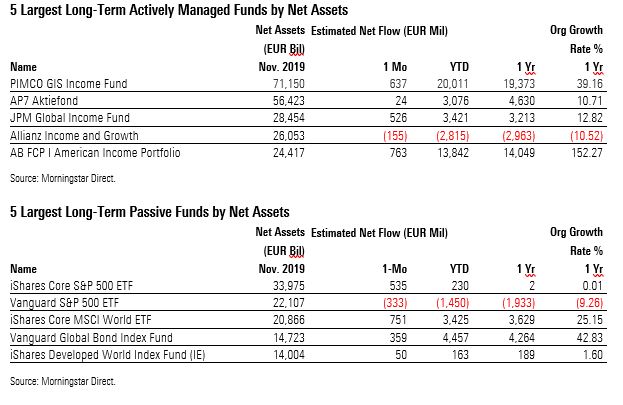The width and height of the screenshot is (623, 405).
Task: Select iShares Core MSCI World ETF row
Action: [76, 317]
